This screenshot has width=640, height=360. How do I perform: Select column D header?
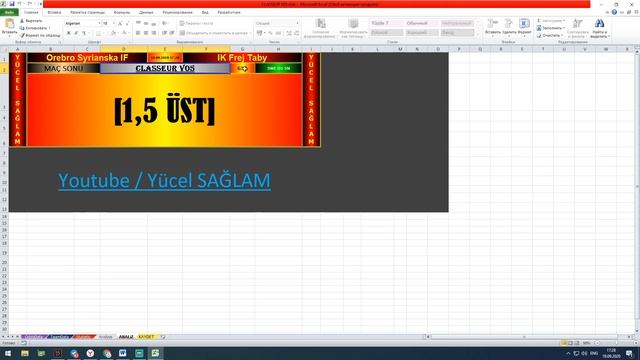(124, 49)
